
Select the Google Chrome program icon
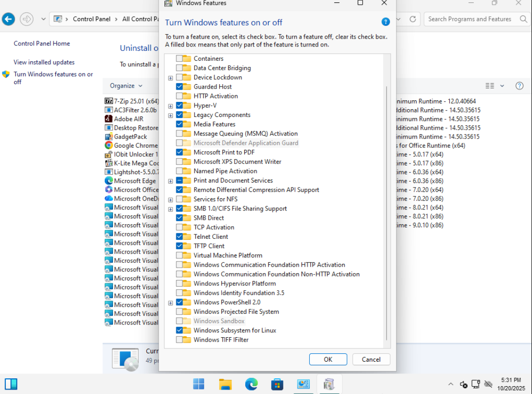pyautogui.click(x=109, y=145)
